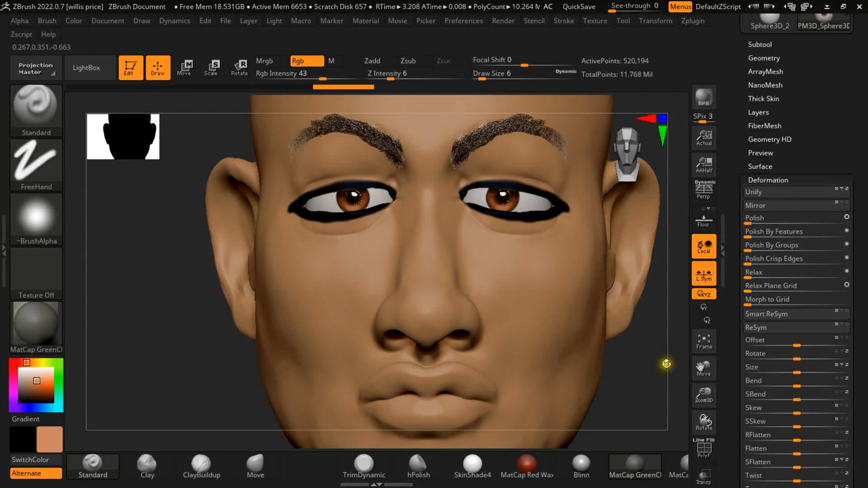Viewport: 868px width, 488px height.
Task: Expand the Subtool palette section
Action: click(759, 44)
